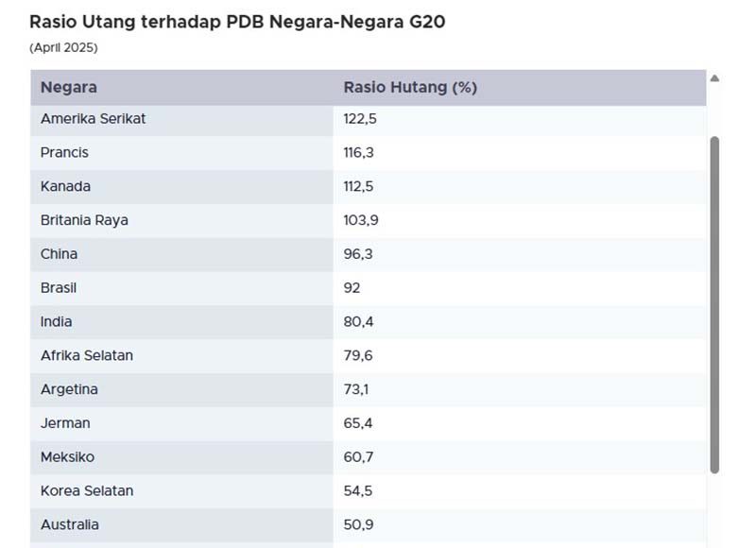Select the Britania Raya cell
Screen dimensions: 756x548
(84, 220)
